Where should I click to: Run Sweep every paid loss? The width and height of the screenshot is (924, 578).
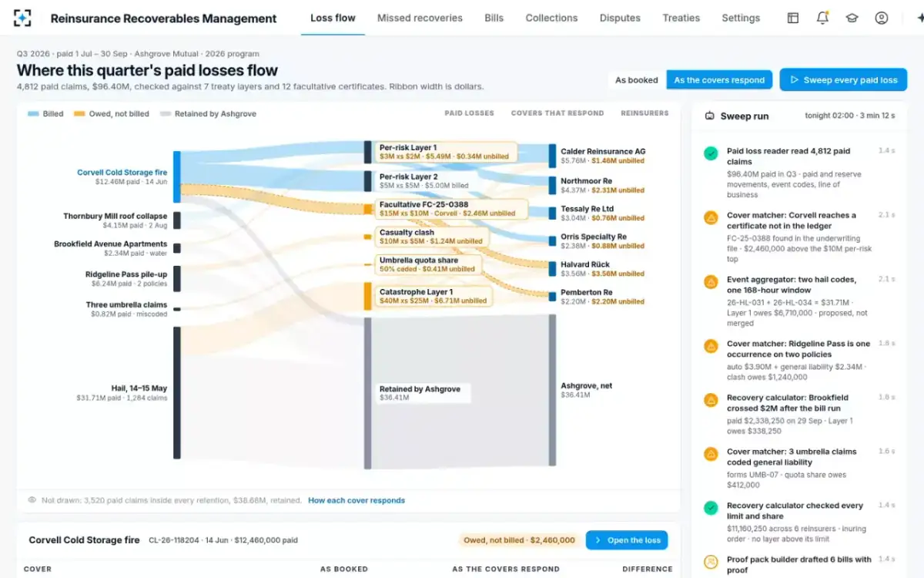tap(843, 80)
